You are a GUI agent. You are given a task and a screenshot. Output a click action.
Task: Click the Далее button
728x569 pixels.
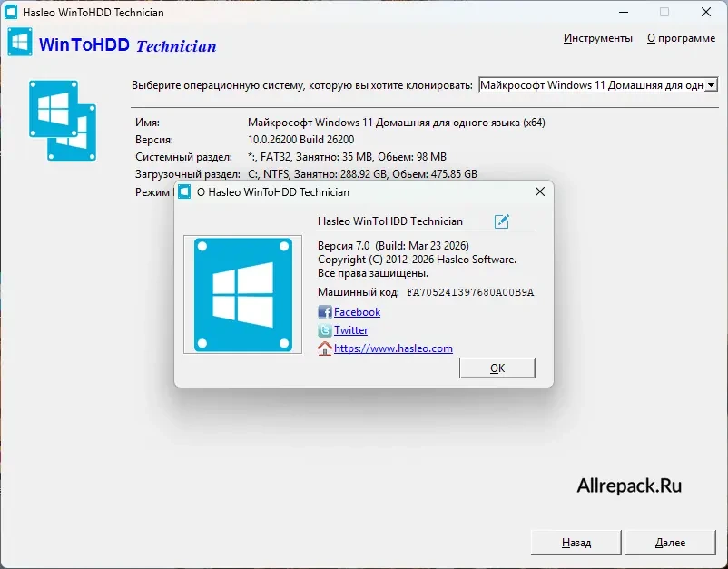tap(671, 543)
